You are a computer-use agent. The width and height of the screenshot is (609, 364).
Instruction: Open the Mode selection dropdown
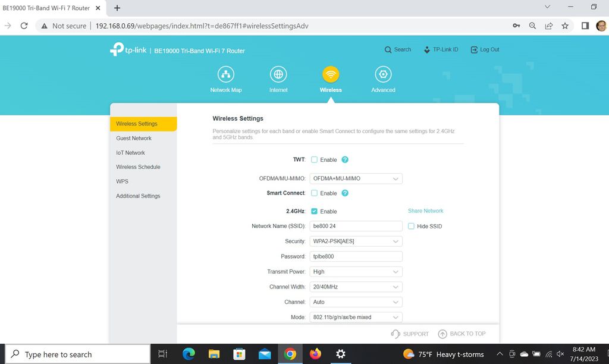click(356, 317)
